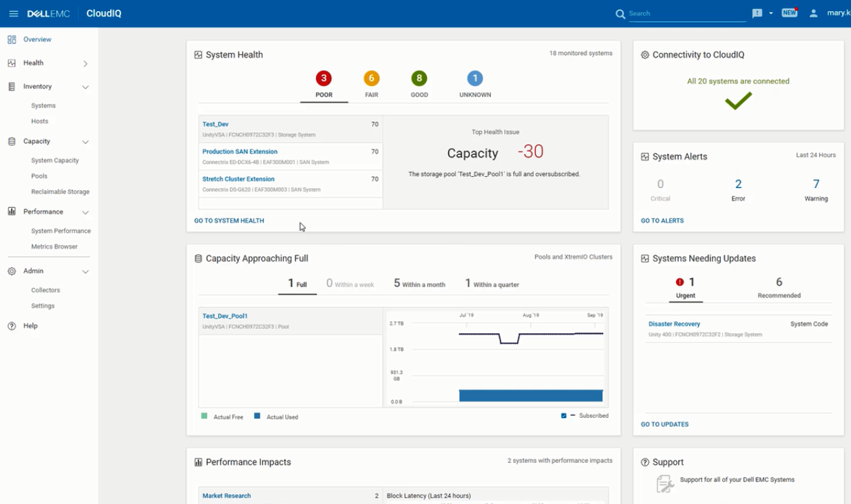Collapse the Admin section chevron
The image size is (851, 504).
(x=85, y=272)
